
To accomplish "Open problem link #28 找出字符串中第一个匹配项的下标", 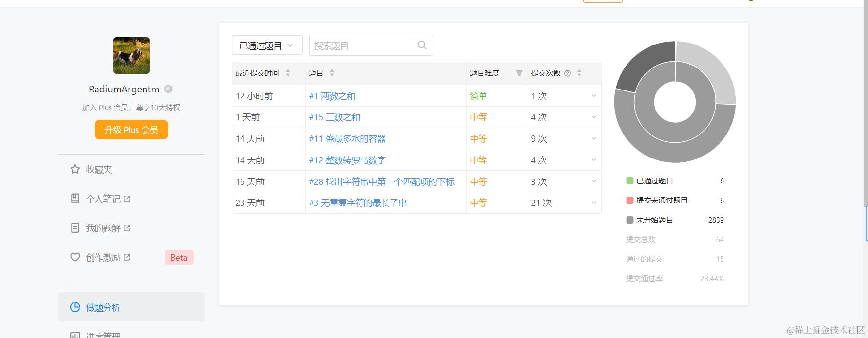I will click(x=382, y=181).
